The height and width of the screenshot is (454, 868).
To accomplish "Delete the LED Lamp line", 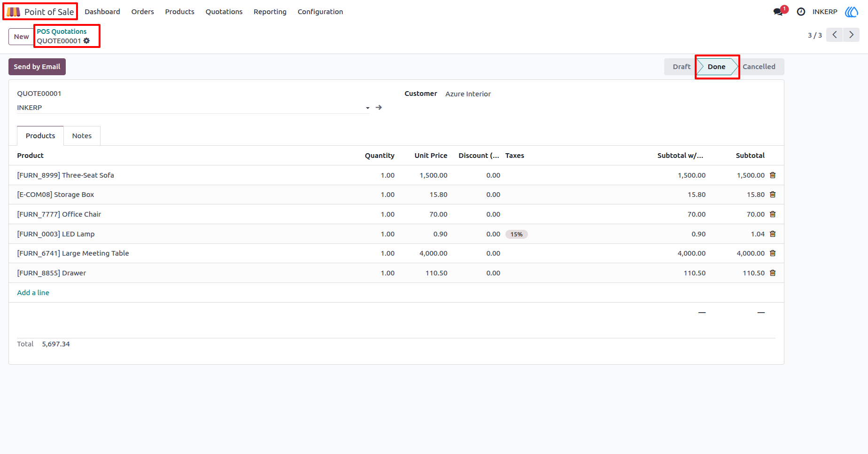I will (x=773, y=234).
